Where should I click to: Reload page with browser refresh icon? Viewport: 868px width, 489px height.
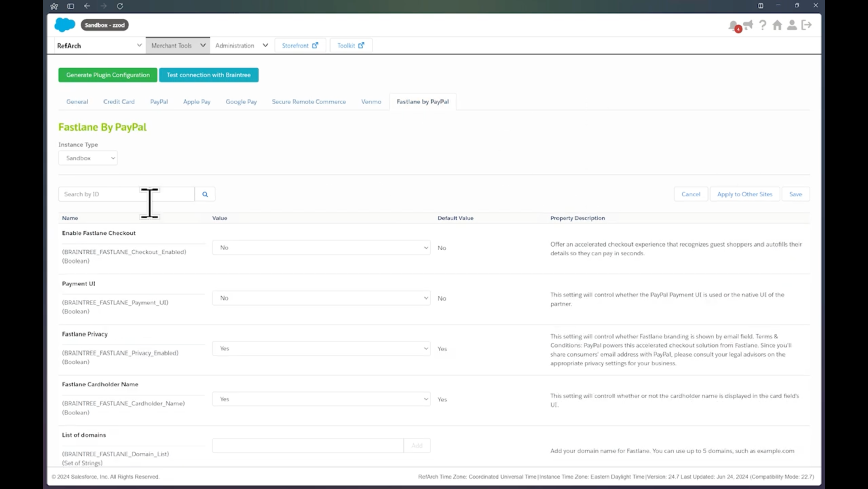[120, 6]
